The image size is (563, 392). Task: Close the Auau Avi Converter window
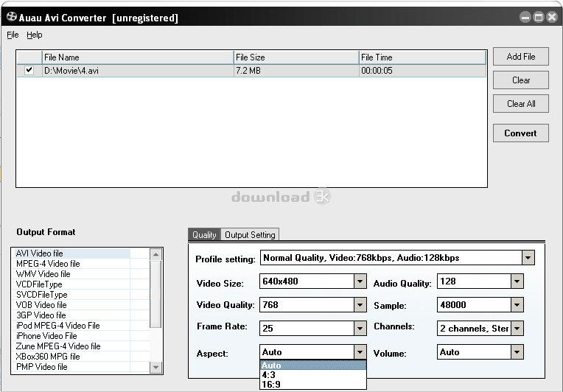[x=552, y=17]
